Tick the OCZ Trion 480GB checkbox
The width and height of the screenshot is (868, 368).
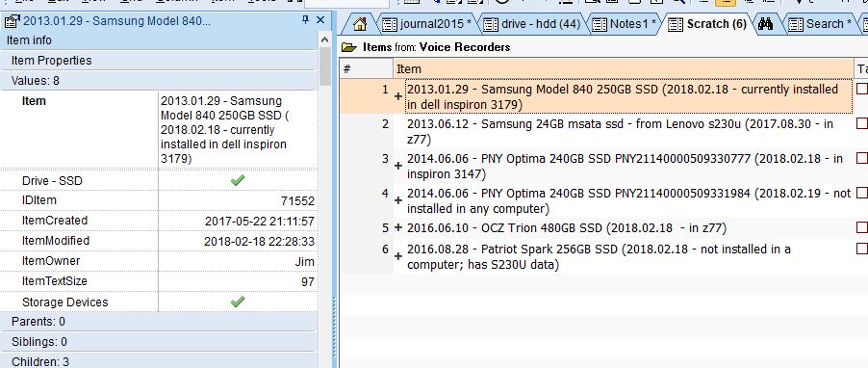[862, 227]
